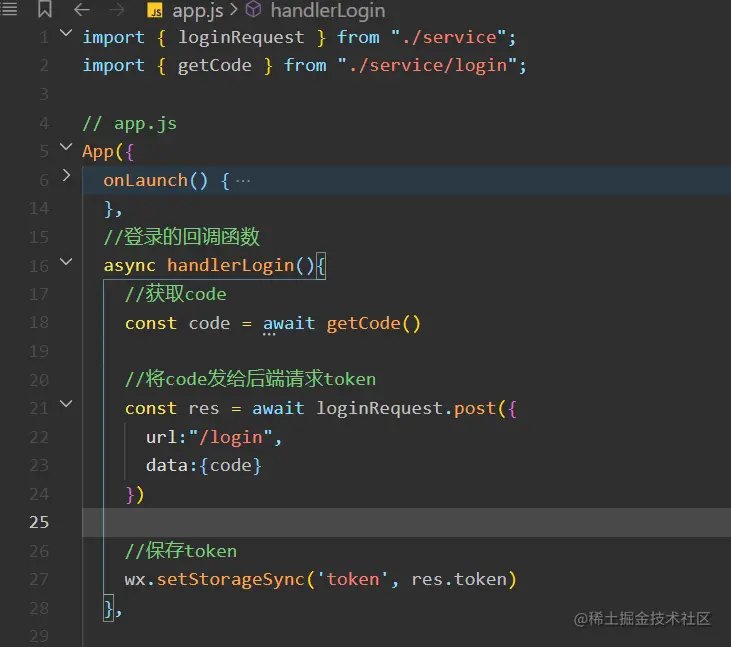Screen dimensions: 731x647
Task: Click the code variable declared on line 18
Action: [x=209, y=324]
